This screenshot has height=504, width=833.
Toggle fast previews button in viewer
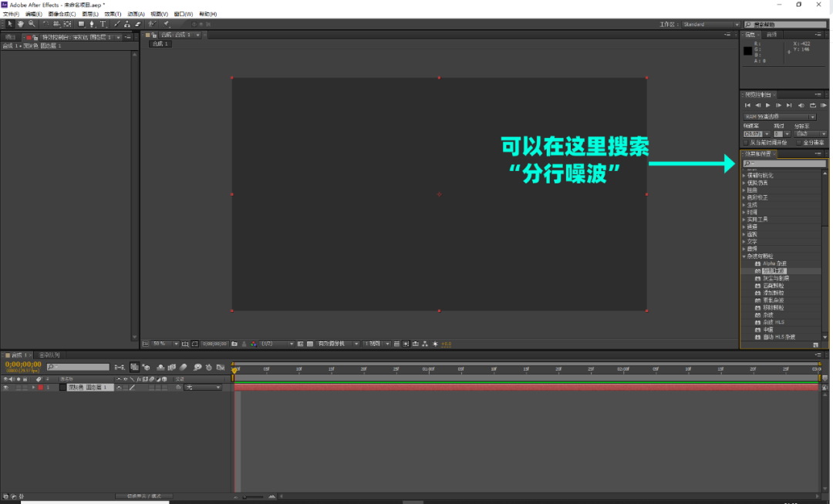tap(406, 344)
